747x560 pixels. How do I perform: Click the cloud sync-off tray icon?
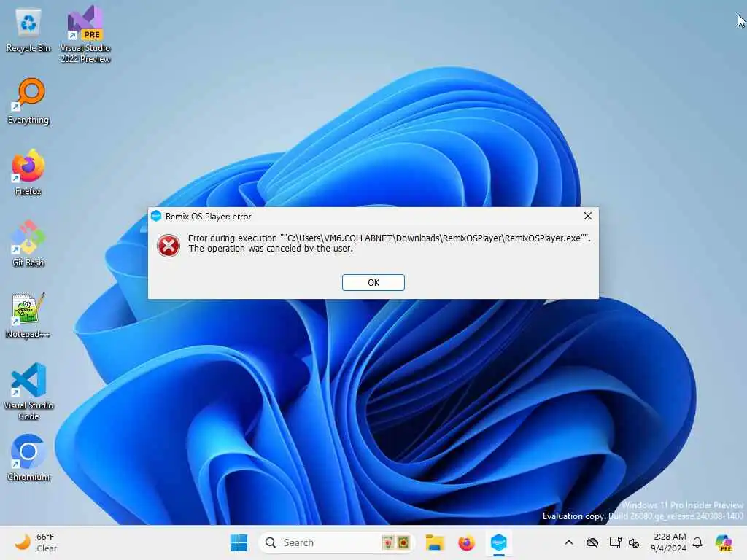pos(592,542)
